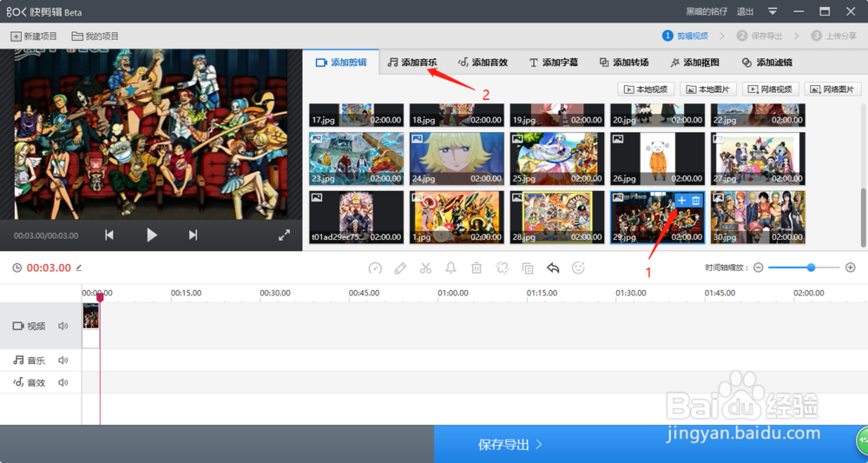Mute the music track

coord(63,360)
